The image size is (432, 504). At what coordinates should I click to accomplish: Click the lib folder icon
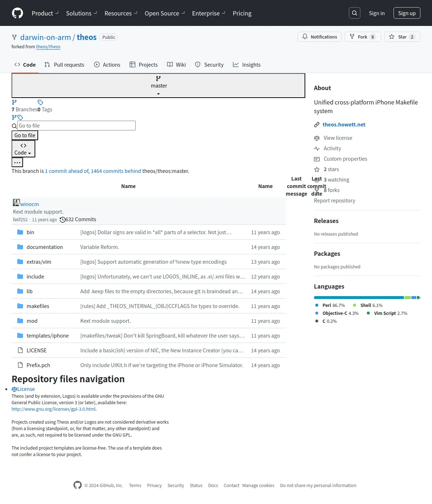(x=20, y=291)
